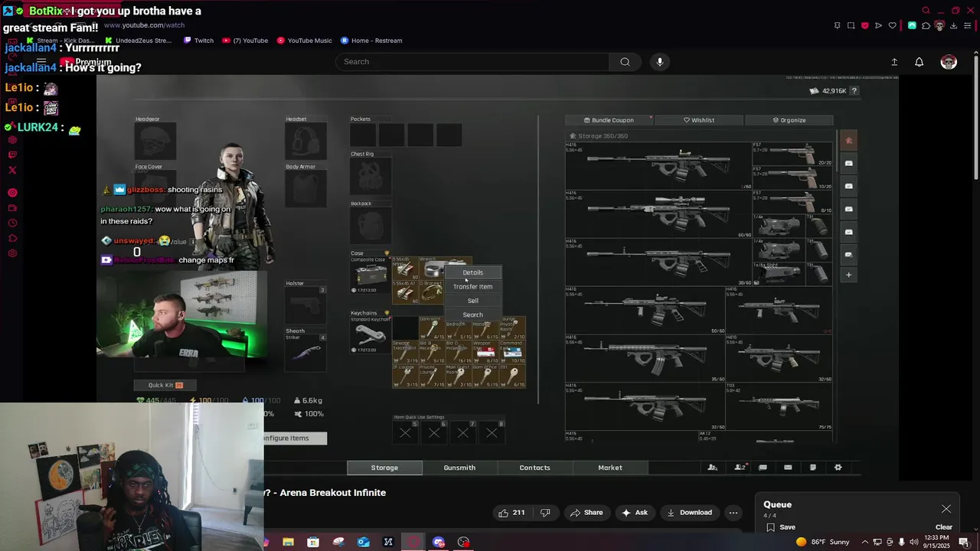Choose Sell in the context menu
The height and width of the screenshot is (551, 980).
click(x=472, y=301)
